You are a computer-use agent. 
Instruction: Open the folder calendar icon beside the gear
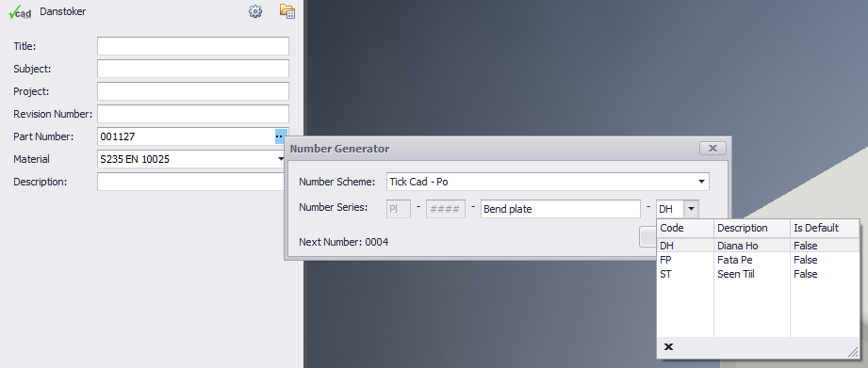pyautogui.click(x=287, y=11)
